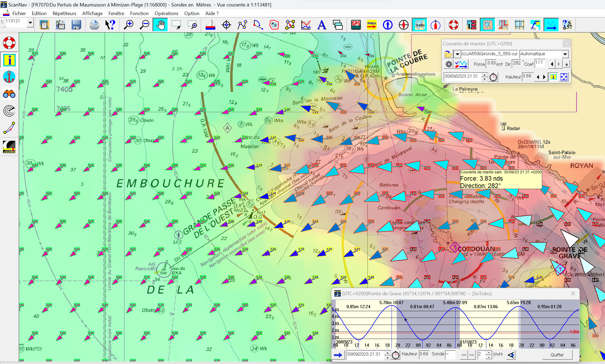
Task: Click the Zoom out magnifier icon
Action: 144,25
